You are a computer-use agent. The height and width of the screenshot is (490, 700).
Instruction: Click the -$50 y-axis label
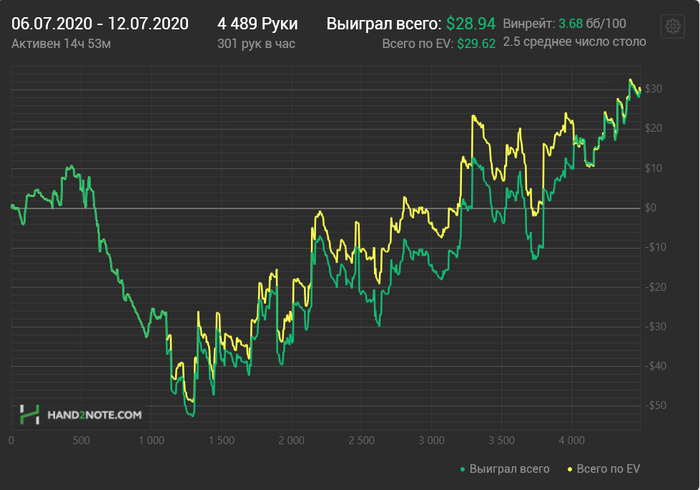point(655,406)
